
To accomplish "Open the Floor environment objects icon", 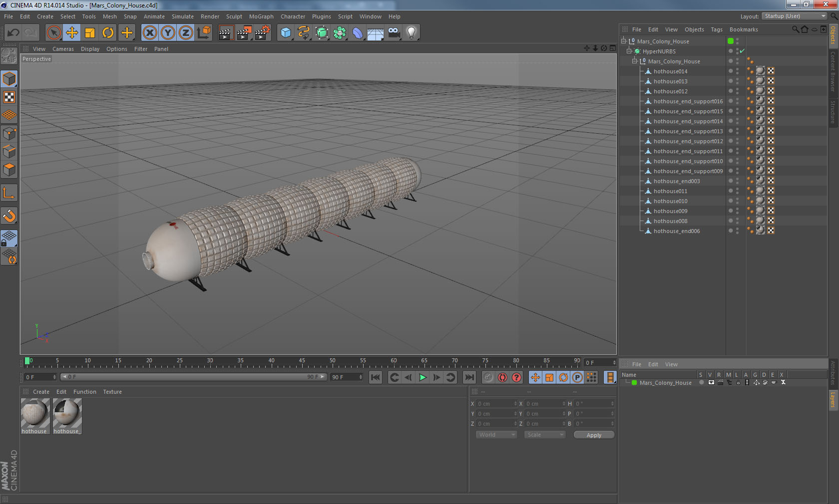I will [x=376, y=33].
